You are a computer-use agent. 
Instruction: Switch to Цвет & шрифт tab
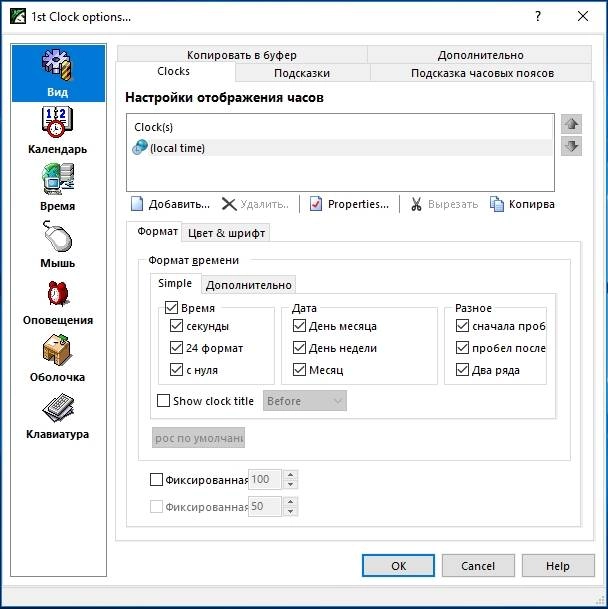coord(226,233)
